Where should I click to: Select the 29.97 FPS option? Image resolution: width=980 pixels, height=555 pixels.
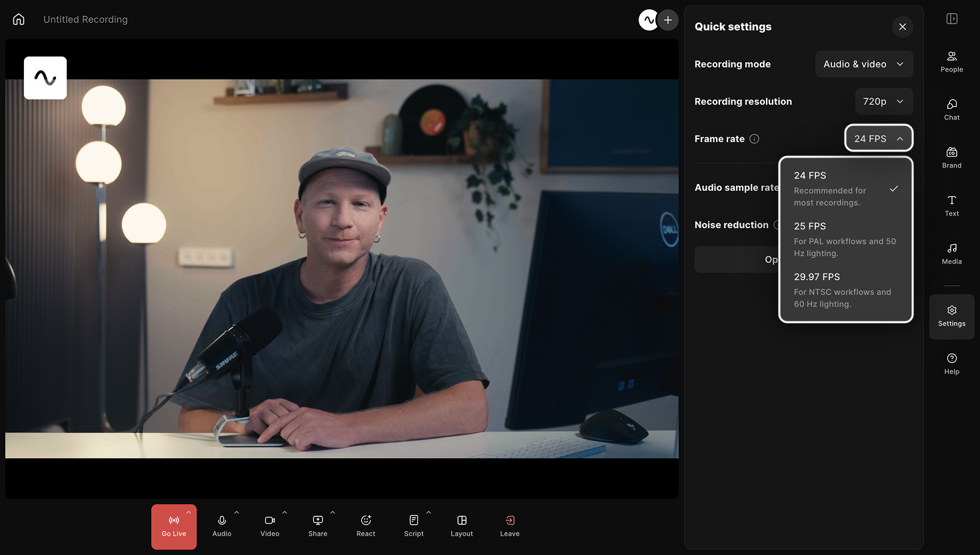pyautogui.click(x=845, y=290)
